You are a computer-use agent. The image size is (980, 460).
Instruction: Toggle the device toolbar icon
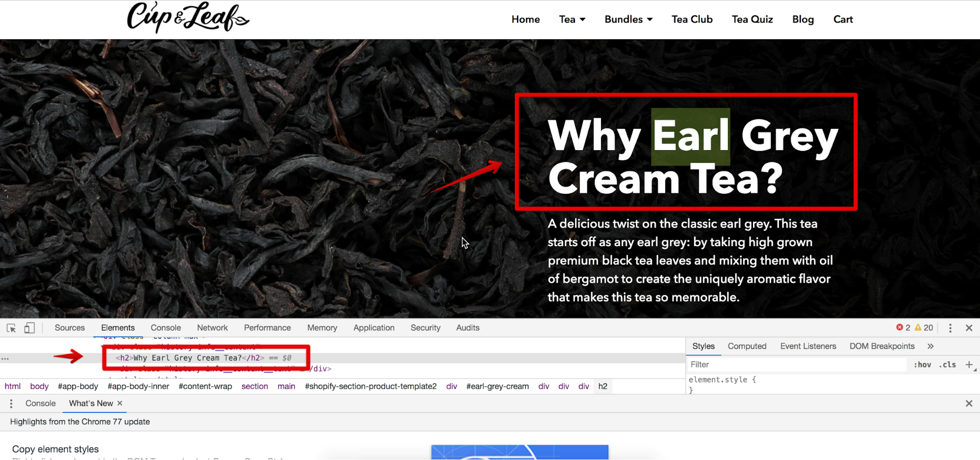[29, 328]
